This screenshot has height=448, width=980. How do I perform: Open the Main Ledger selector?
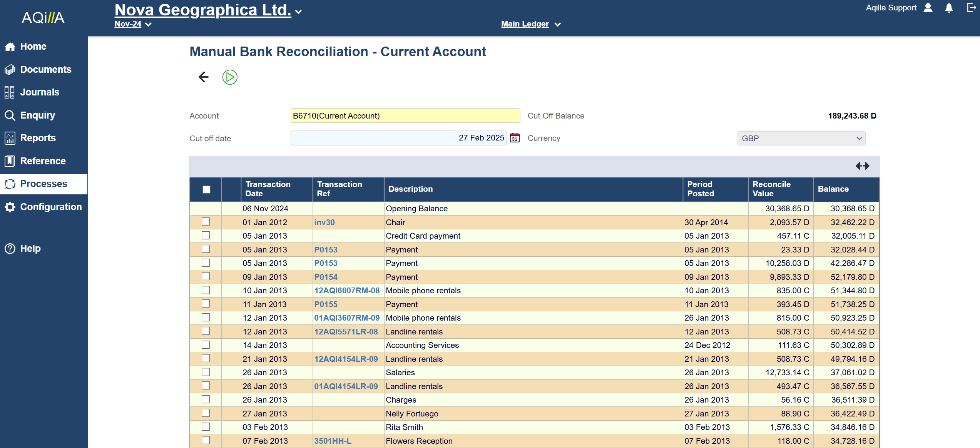click(530, 24)
